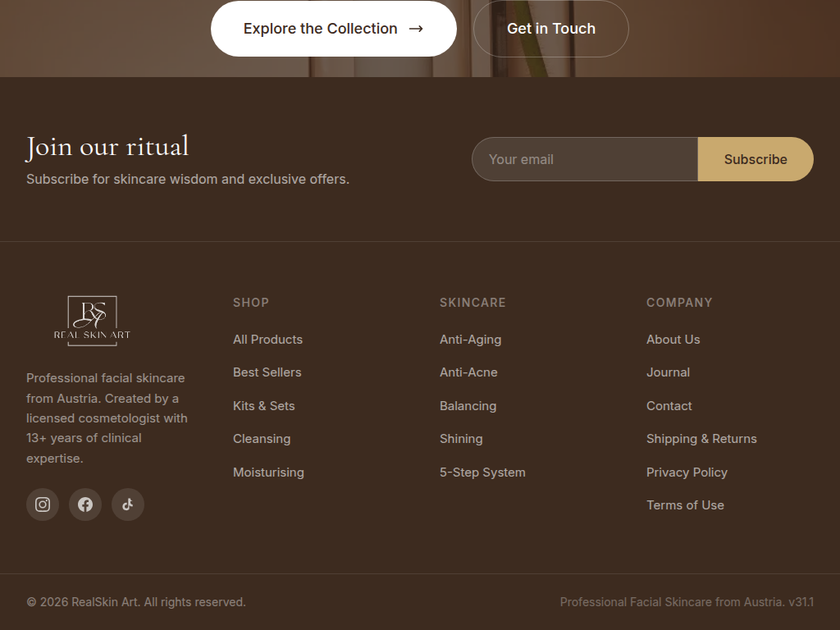Select the Anti-Acne category
Screen dimensions: 840x630
point(468,372)
